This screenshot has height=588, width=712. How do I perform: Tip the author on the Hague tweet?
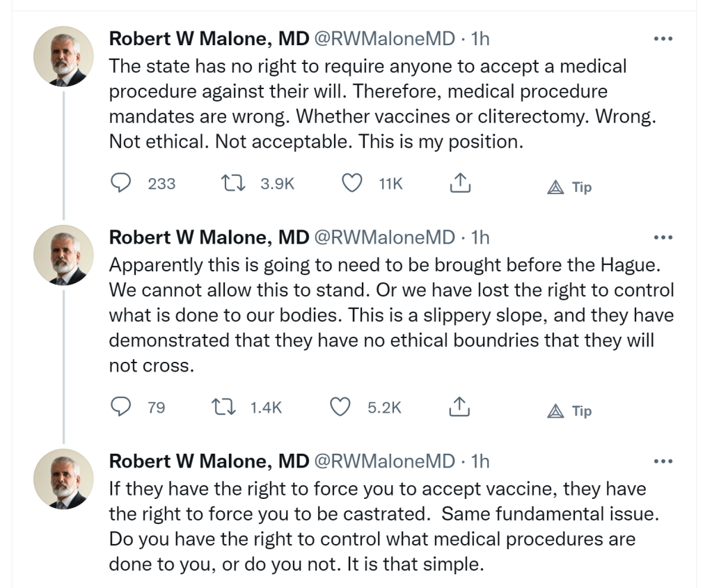pos(569,411)
